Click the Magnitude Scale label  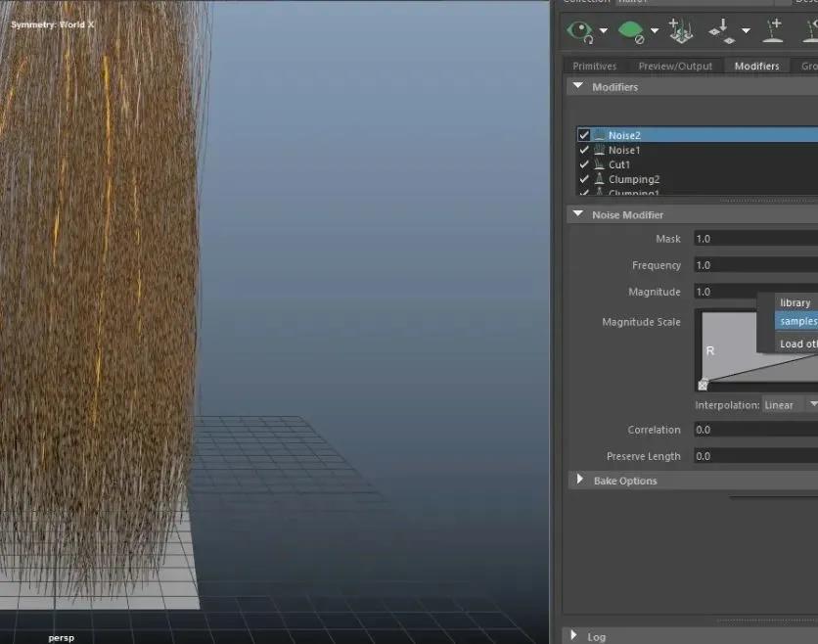641,322
